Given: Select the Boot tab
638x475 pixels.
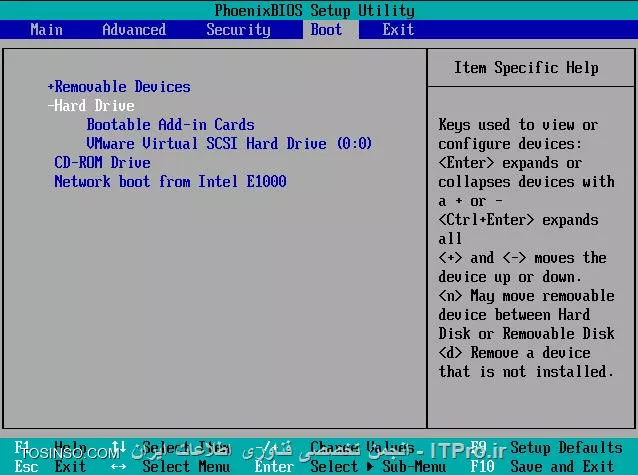Looking at the screenshot, I should (326, 30).
